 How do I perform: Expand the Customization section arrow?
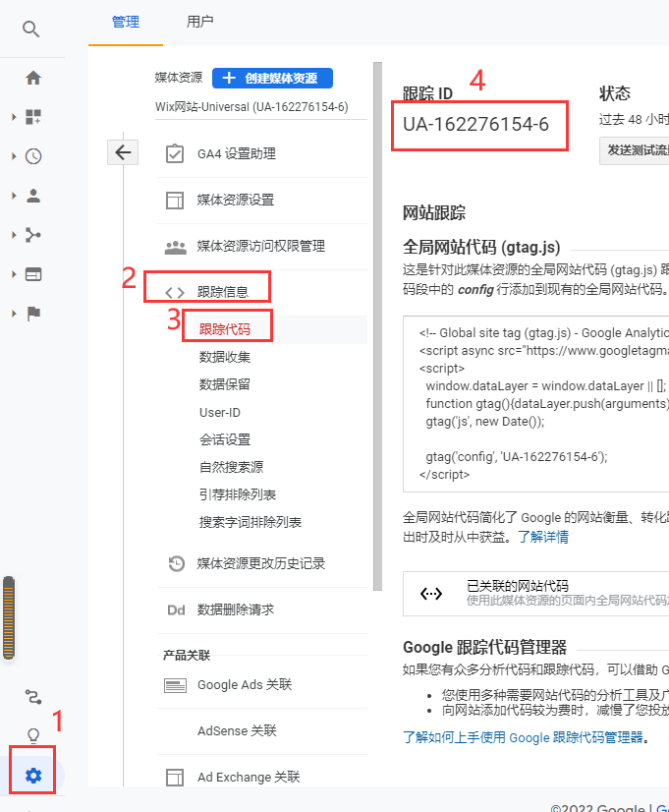[x=14, y=117]
